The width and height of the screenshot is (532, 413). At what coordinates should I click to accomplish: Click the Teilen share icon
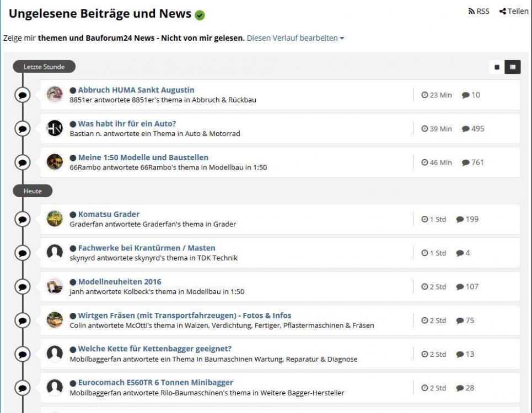click(502, 11)
